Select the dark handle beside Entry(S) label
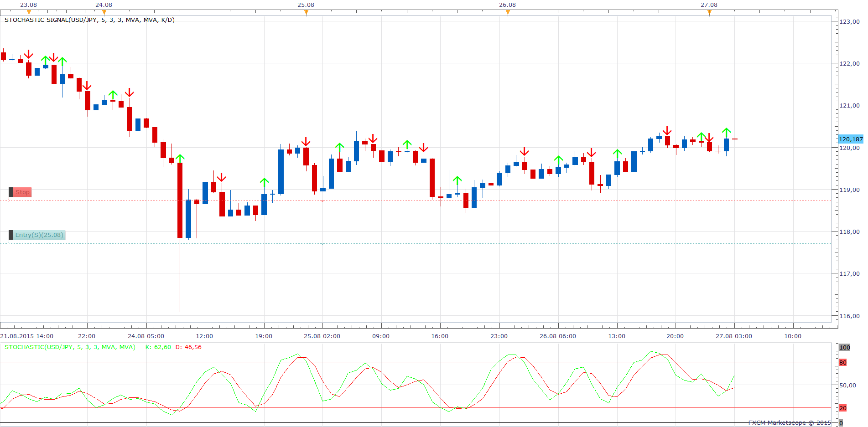Viewport: 868px width, 427px height. tap(11, 235)
